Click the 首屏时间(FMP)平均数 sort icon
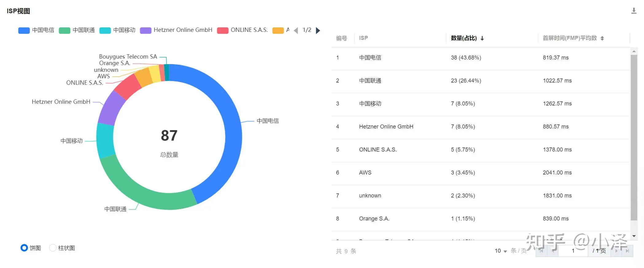The height and width of the screenshot is (268, 644). [x=602, y=38]
